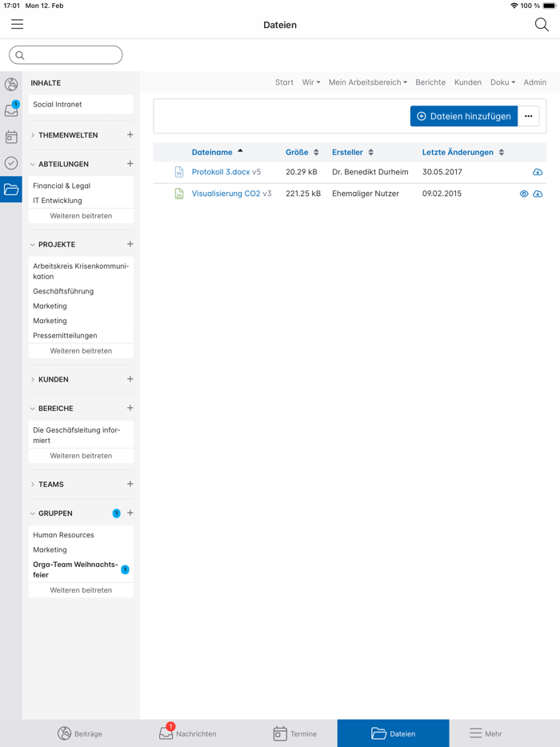Add a new Themenwelten entry with plus

point(130,135)
